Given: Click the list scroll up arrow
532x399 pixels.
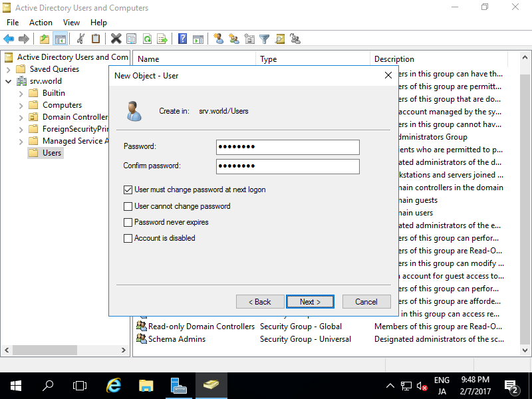Looking at the screenshot, I should point(525,58).
